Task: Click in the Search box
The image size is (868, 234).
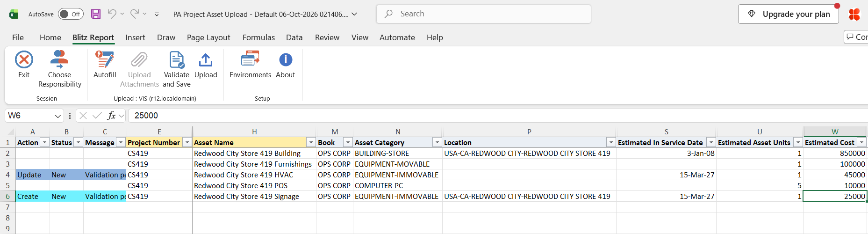Action: [x=484, y=14]
